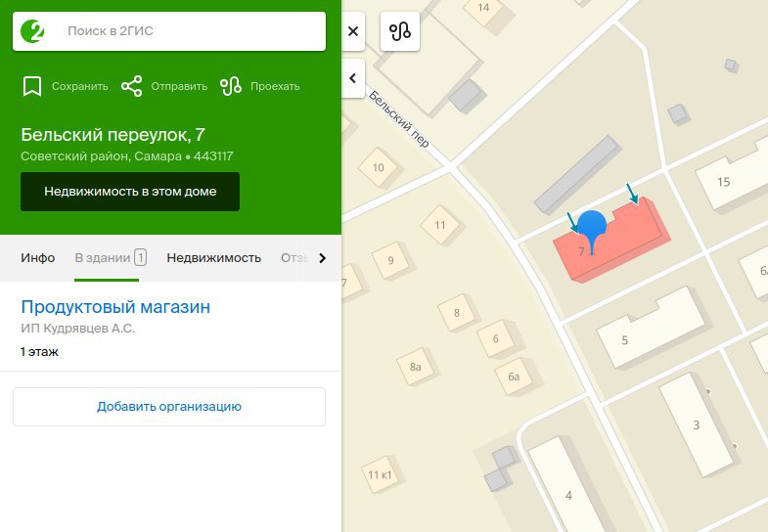Click "Советский район, Самара" subtitle text
Viewport: 768px width, 532px height.
101,156
